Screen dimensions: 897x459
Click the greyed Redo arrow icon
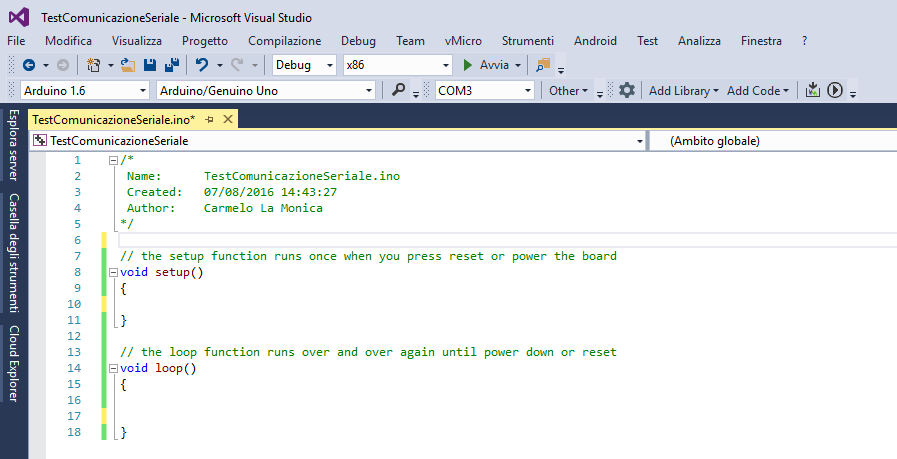pyautogui.click(x=237, y=65)
